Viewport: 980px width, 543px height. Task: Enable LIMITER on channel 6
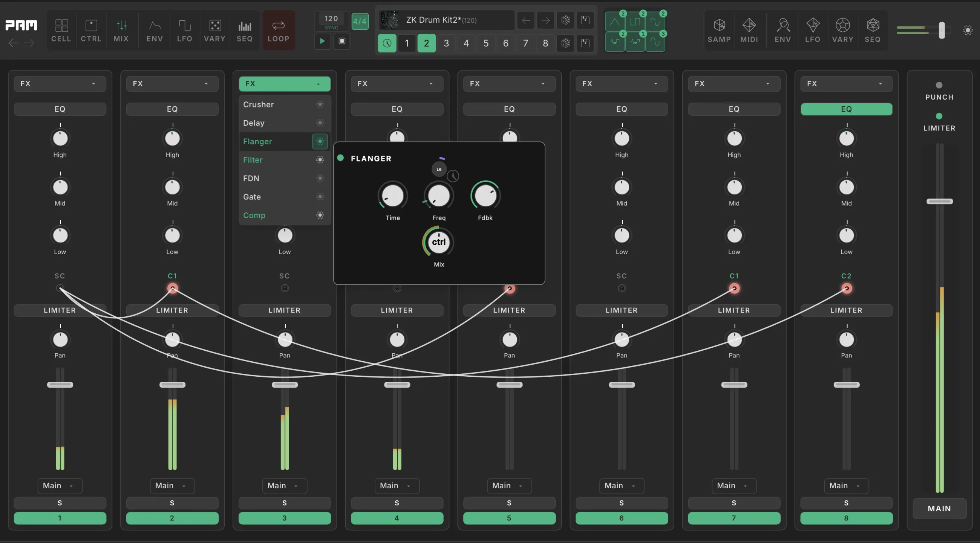[x=622, y=310]
